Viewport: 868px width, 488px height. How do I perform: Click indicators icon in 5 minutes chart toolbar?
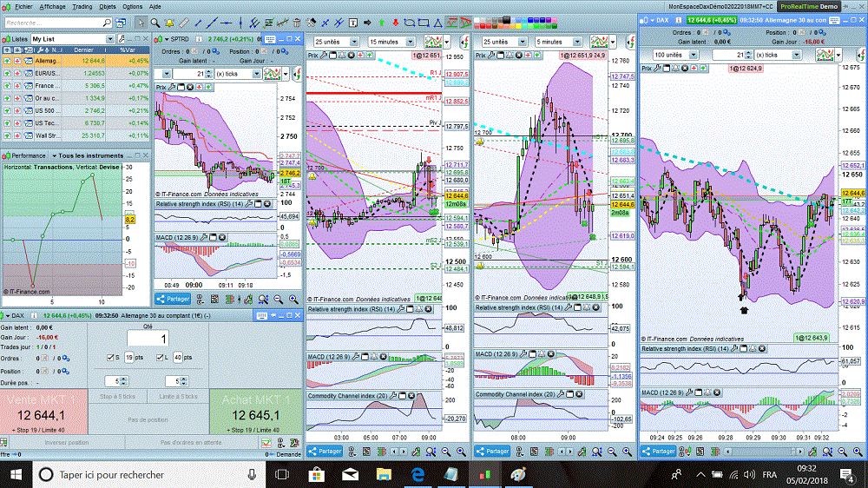(599, 42)
